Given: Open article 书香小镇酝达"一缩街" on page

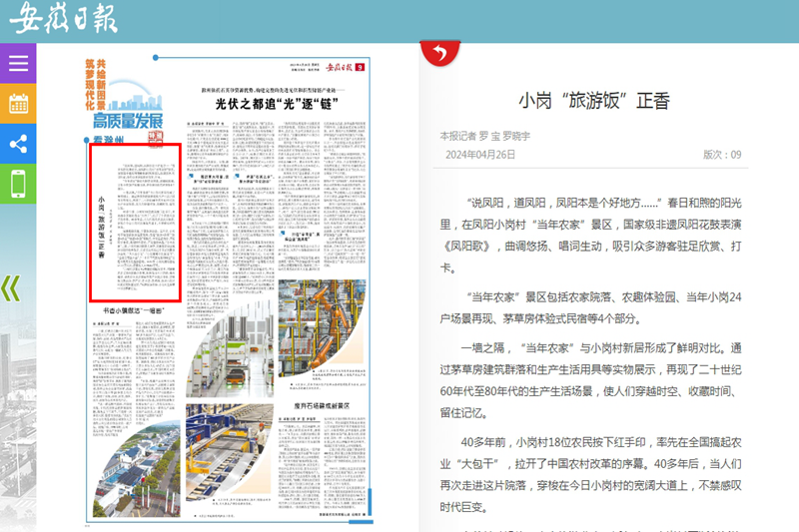Looking at the screenshot, I should click(x=134, y=310).
